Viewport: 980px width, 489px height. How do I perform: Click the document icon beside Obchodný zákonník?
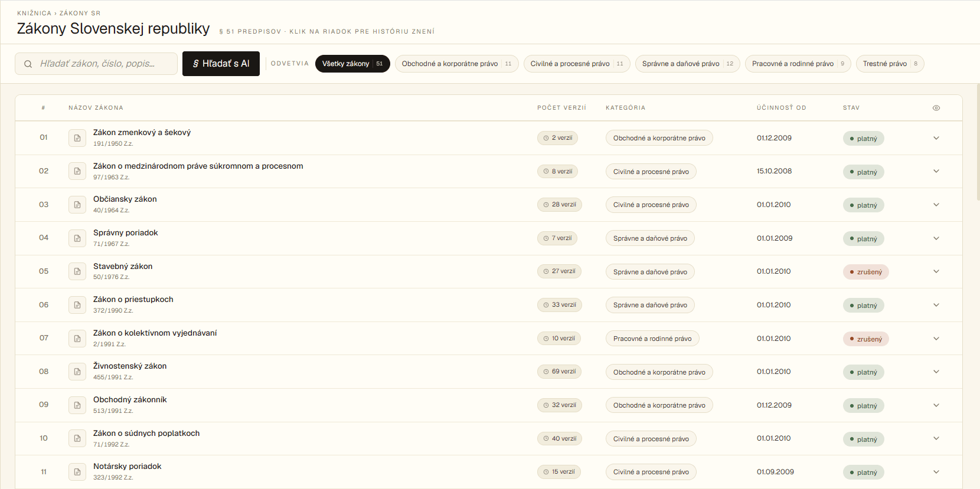pyautogui.click(x=77, y=405)
